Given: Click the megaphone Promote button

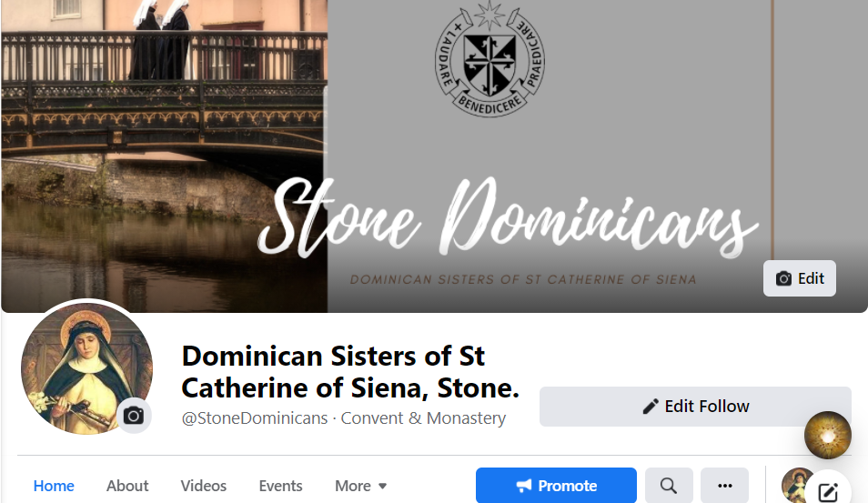Looking at the screenshot, I should click(556, 486).
